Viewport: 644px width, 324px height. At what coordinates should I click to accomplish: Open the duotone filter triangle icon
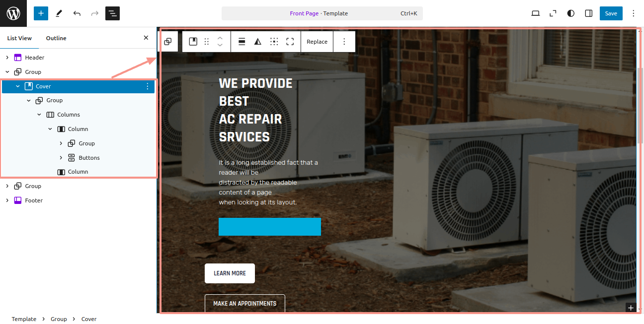click(258, 42)
